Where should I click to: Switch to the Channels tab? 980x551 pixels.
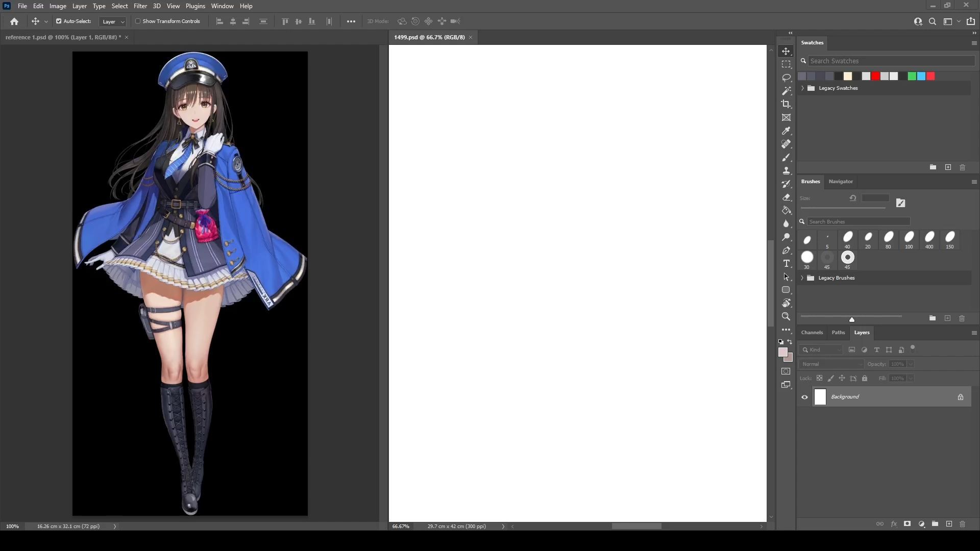(x=812, y=333)
